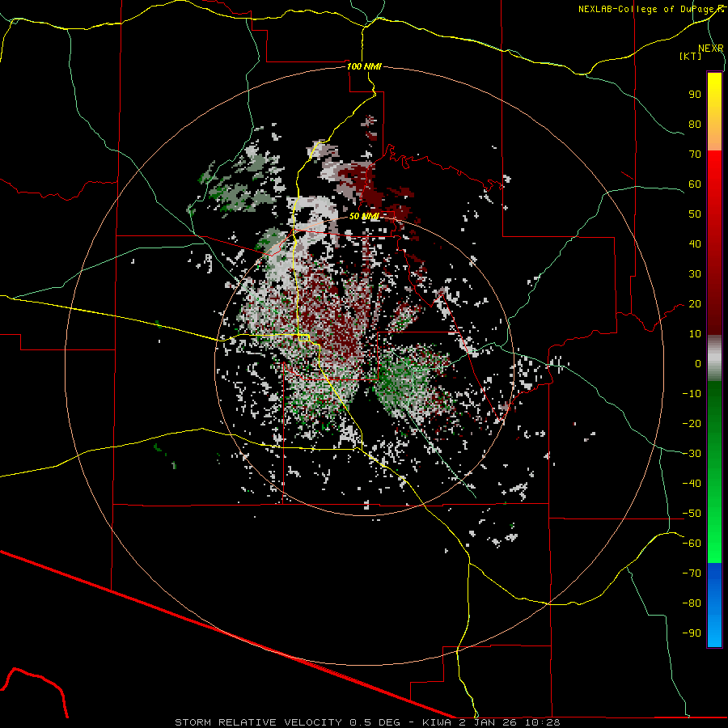Image resolution: width=728 pixels, height=728 pixels.
Task: Select the -50 knot scale label
Action: 692,514
